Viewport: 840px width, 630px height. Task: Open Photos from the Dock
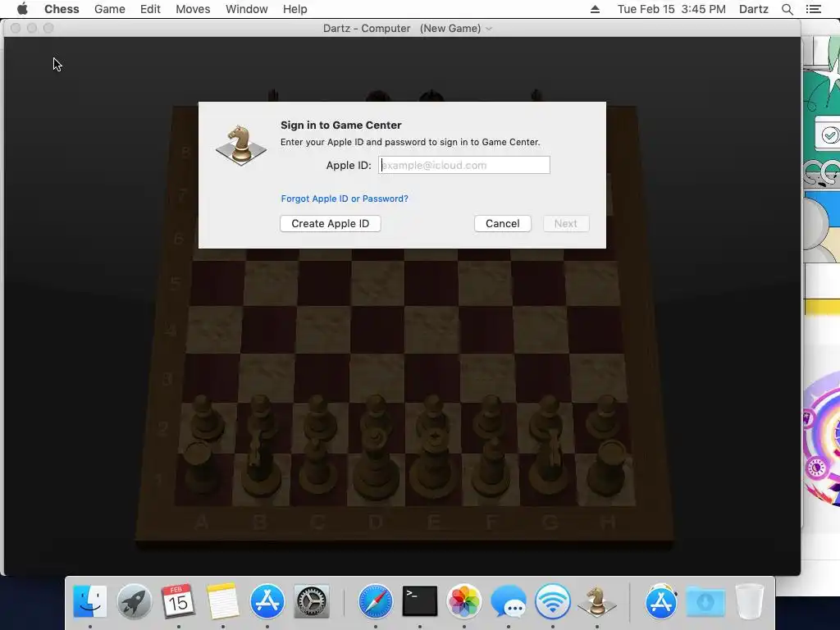(464, 601)
